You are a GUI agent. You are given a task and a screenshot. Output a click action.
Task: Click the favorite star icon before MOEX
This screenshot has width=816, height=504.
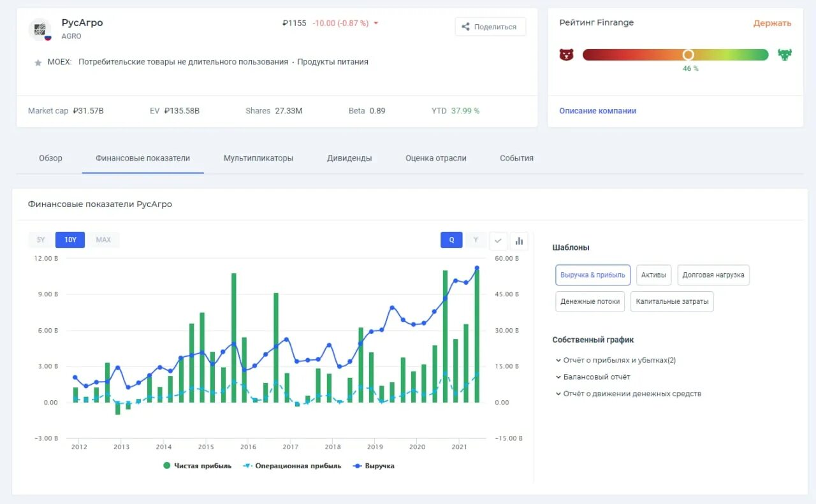click(38, 62)
